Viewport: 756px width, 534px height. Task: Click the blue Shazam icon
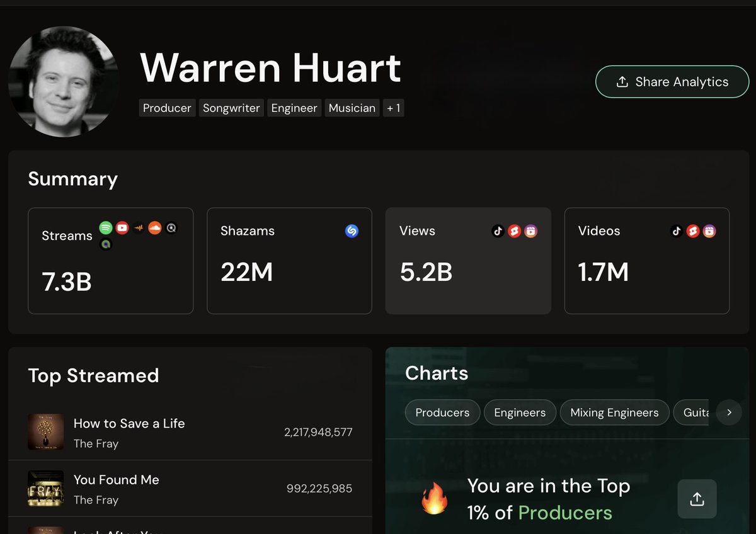[x=352, y=231]
